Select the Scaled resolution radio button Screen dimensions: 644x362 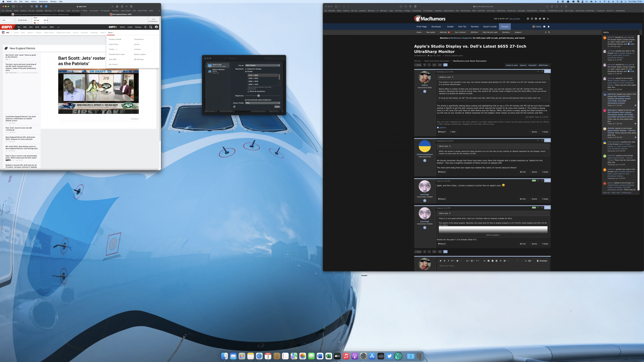[246, 71]
